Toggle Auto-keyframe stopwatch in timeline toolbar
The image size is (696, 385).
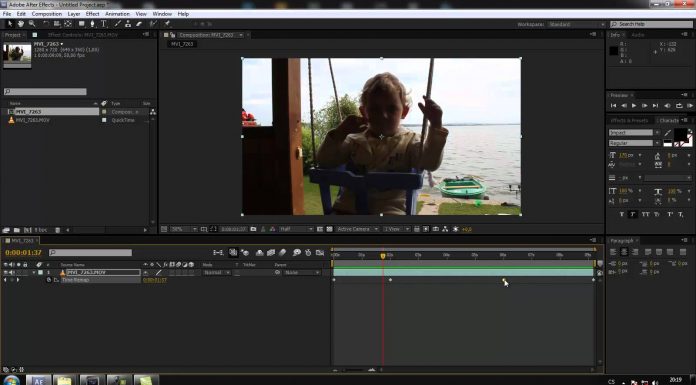(308, 253)
